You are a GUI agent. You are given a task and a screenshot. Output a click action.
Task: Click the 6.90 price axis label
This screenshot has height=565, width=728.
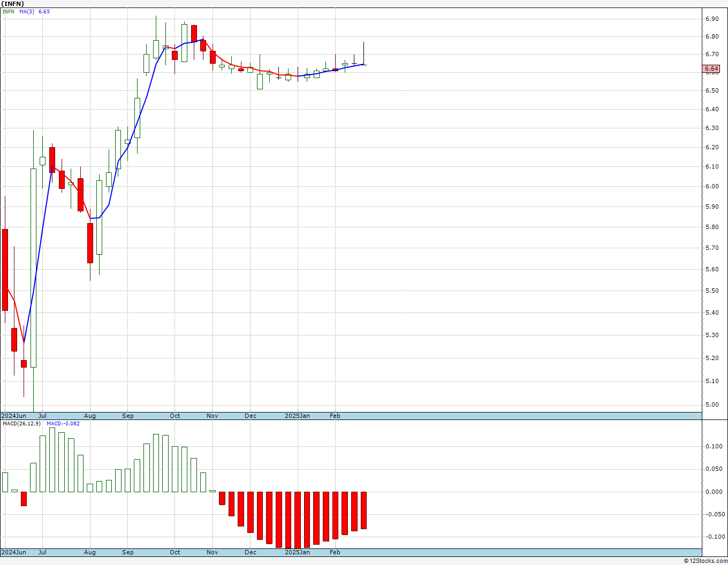[712, 19]
